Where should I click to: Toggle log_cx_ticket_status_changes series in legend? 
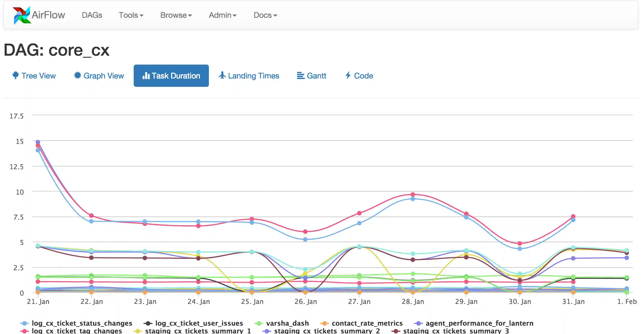pos(82,323)
